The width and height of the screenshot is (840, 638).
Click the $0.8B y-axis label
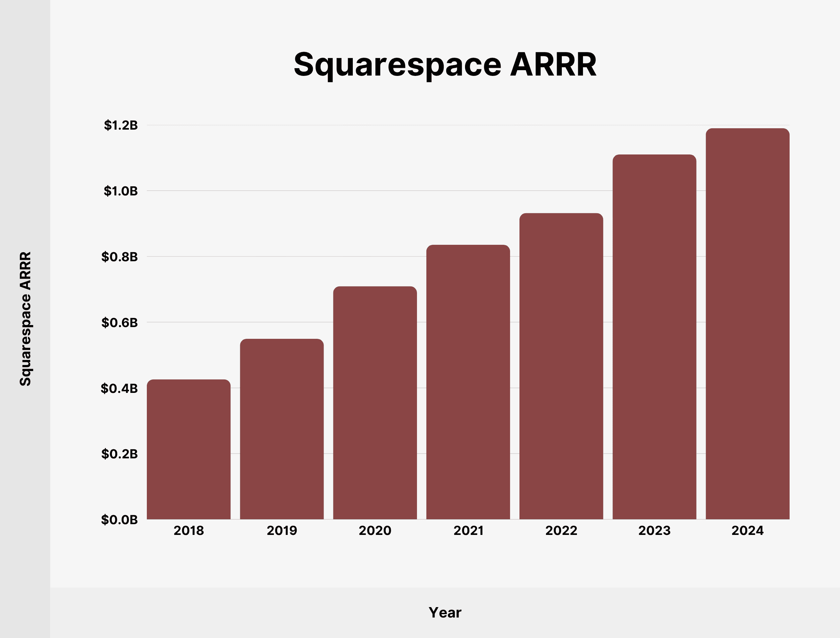(x=120, y=257)
